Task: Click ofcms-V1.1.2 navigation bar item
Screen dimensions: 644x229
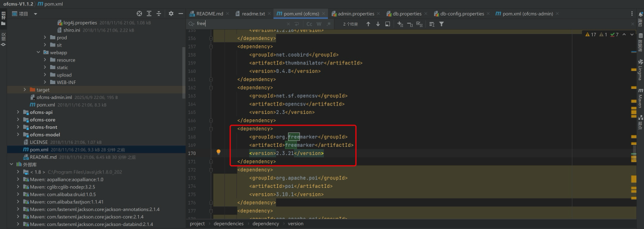Action: tap(18, 4)
